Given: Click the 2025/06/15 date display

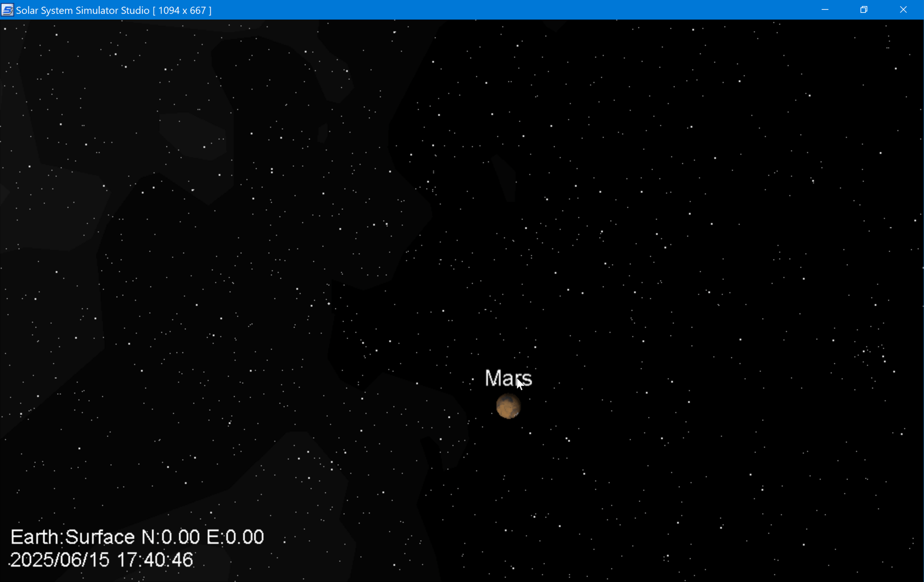Looking at the screenshot, I should point(60,560).
